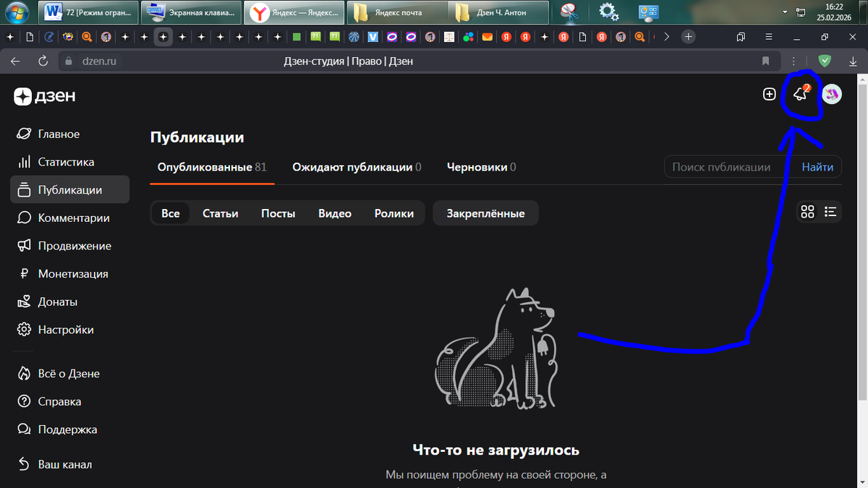Open Всё о Дзене link

(70, 374)
